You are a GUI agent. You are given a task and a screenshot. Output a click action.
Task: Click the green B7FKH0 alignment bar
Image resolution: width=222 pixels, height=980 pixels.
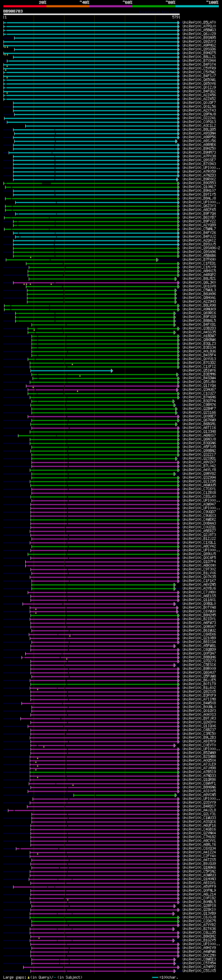82,259
